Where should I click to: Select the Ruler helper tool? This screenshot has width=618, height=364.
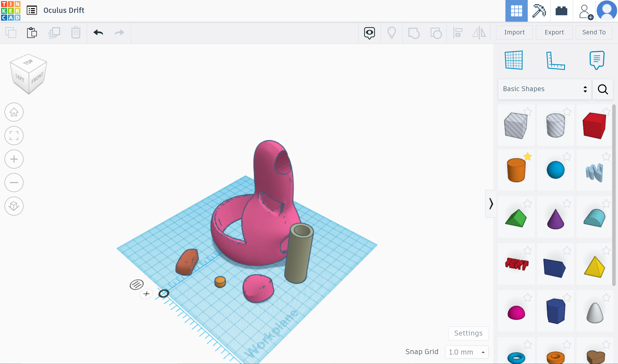(x=556, y=60)
